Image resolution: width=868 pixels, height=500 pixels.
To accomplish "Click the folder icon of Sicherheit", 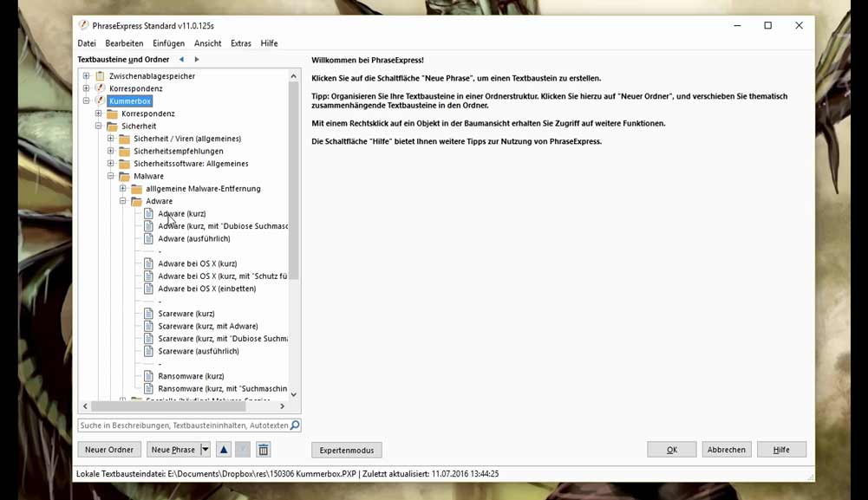I will tap(113, 127).
